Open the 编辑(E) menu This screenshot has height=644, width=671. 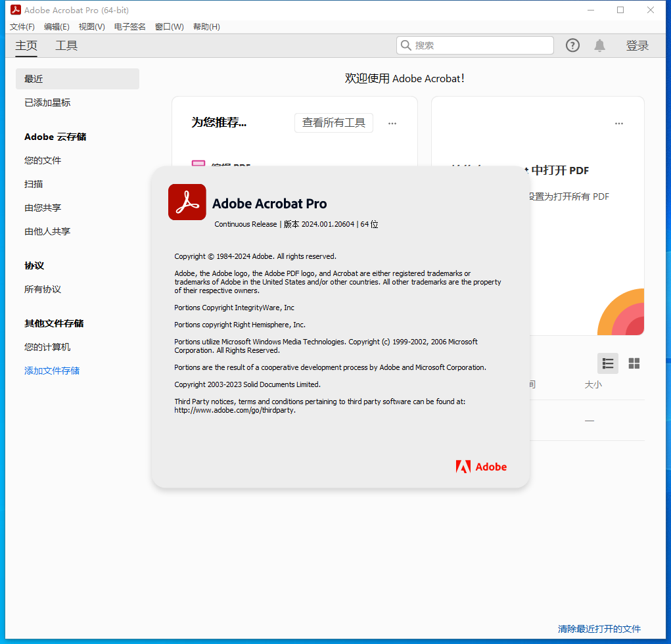pos(57,27)
